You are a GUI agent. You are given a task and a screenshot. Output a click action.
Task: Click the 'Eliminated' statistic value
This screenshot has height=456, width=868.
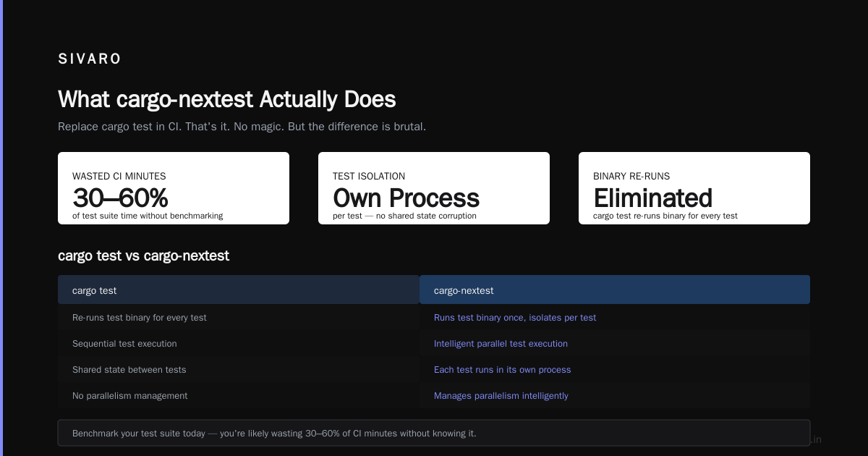pyautogui.click(x=652, y=198)
